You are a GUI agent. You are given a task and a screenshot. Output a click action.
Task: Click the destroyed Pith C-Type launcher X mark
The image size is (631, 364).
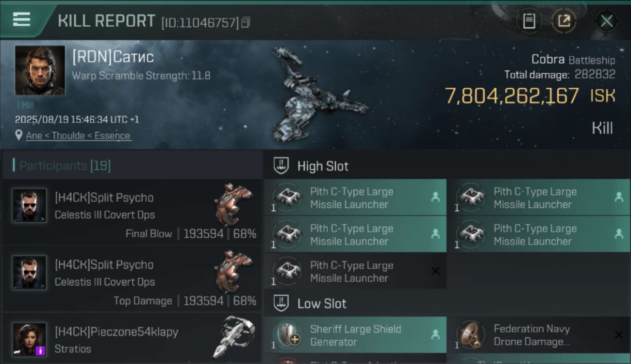coord(435,271)
